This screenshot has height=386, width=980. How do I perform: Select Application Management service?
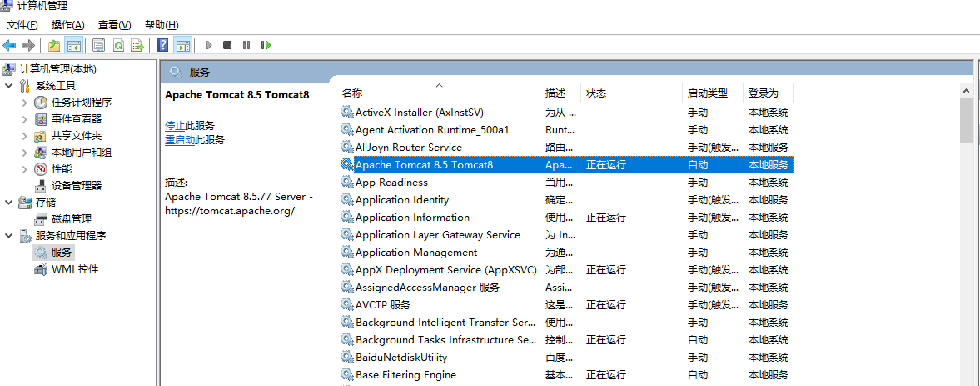click(566, 253)
